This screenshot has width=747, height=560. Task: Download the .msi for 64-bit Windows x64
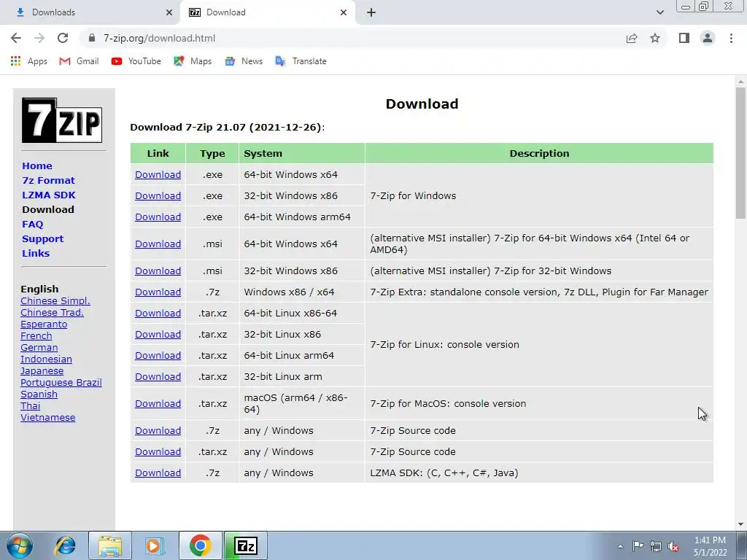coord(158,244)
